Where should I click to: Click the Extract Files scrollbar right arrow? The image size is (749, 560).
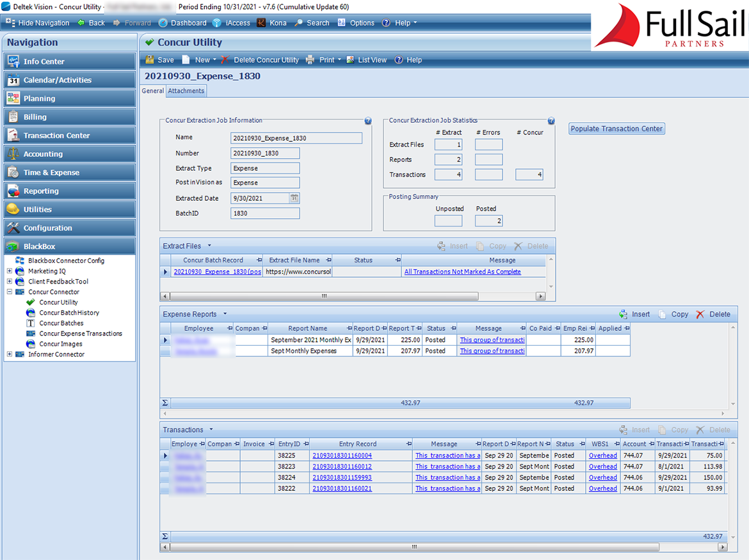(x=541, y=296)
